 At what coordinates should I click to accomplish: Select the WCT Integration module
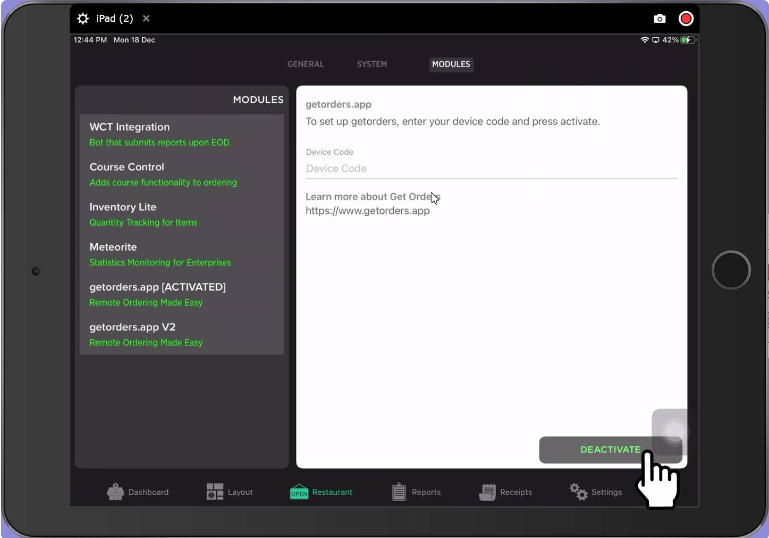click(x=182, y=134)
